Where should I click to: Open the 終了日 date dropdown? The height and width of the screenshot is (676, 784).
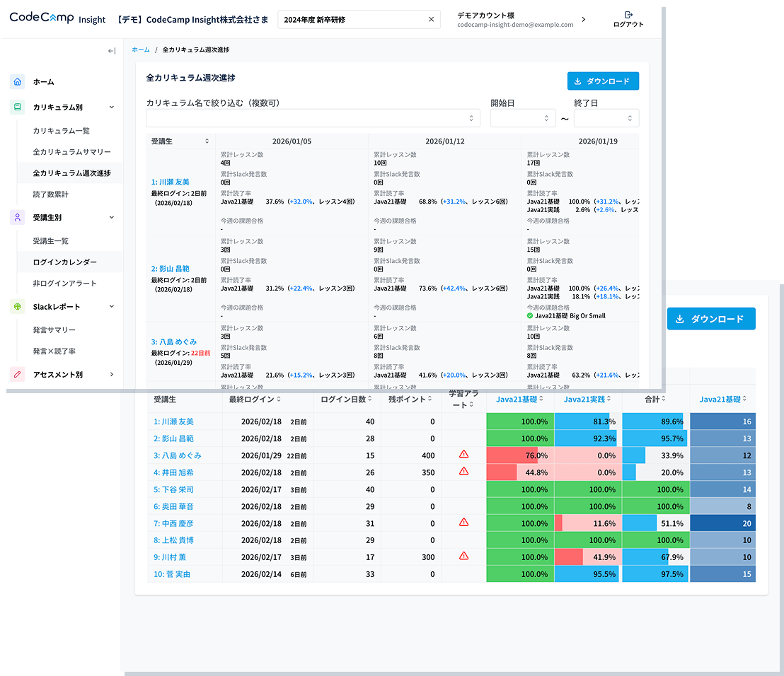click(606, 118)
